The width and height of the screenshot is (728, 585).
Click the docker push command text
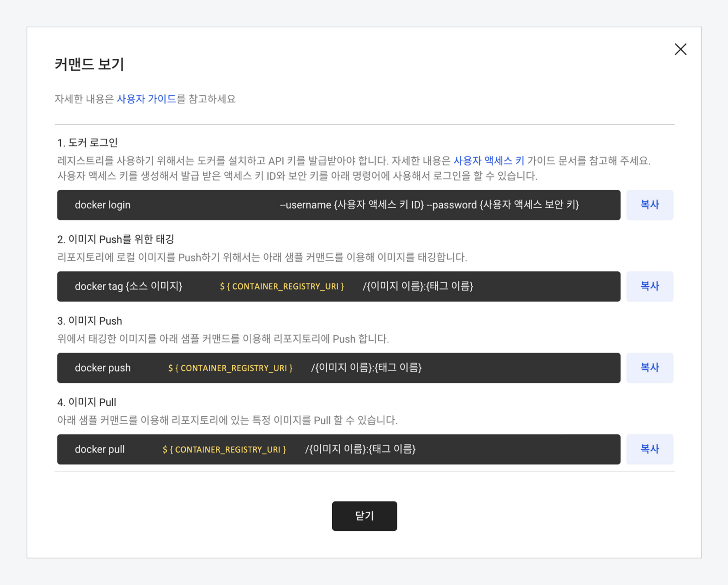pyautogui.click(x=103, y=368)
